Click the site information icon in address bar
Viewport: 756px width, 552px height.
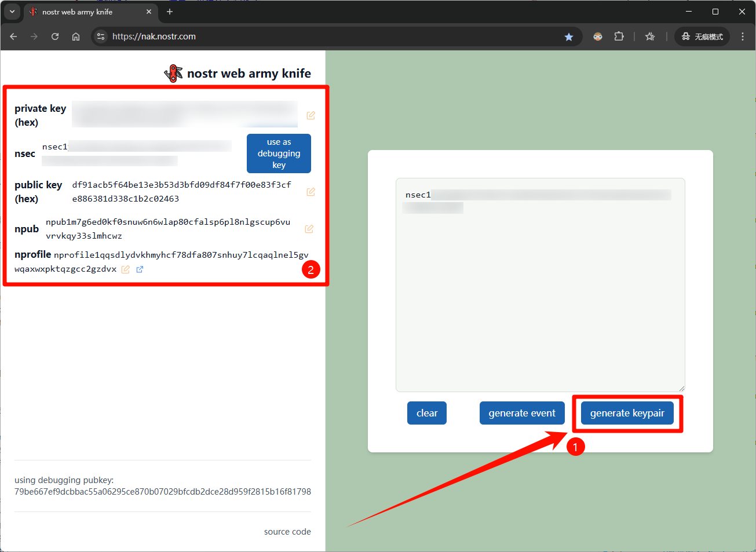(101, 36)
